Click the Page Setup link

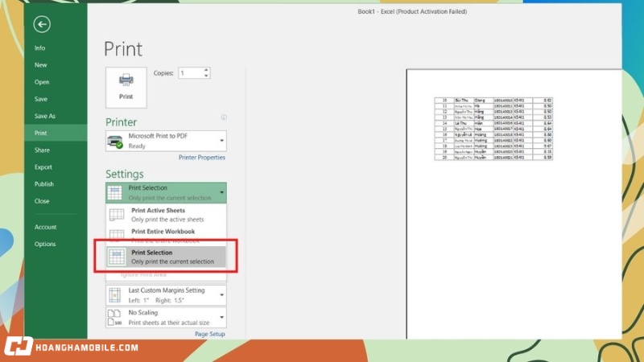point(210,334)
